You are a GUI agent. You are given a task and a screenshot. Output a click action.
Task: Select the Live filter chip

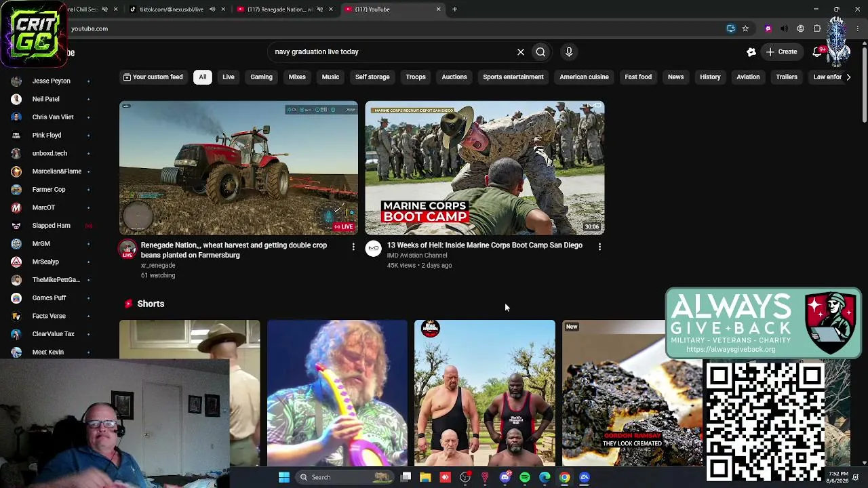[x=229, y=77]
